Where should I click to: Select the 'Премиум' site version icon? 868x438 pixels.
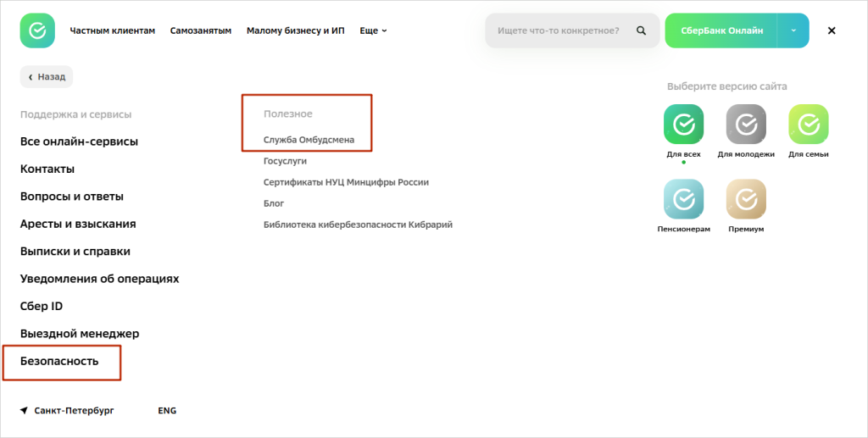point(746,198)
